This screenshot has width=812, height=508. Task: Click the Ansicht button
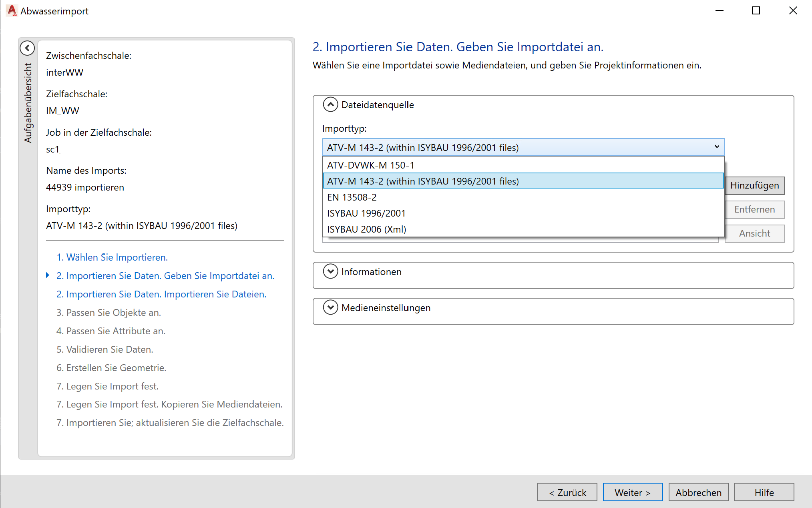754,234
